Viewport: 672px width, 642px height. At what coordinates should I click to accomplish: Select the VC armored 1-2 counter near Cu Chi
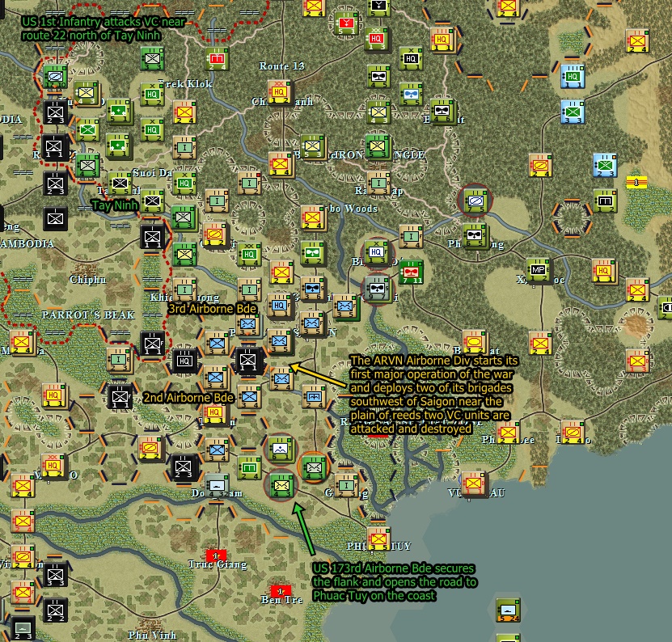click(x=214, y=234)
